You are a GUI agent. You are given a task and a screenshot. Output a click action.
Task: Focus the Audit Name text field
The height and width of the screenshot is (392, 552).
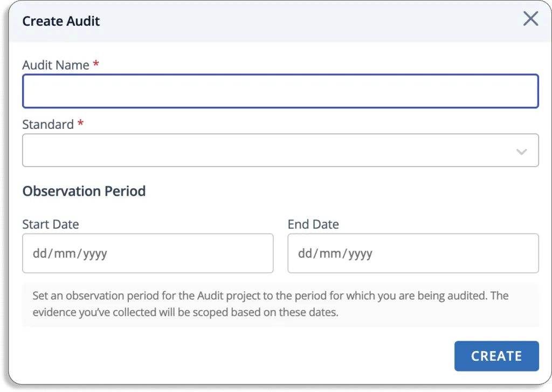coord(280,91)
